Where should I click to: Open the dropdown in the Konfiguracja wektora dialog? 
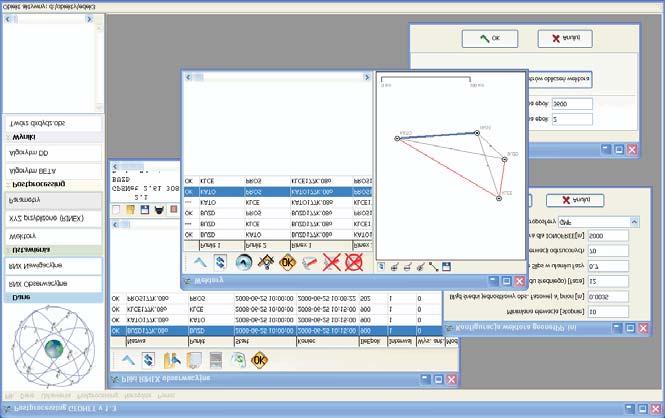click(x=634, y=222)
